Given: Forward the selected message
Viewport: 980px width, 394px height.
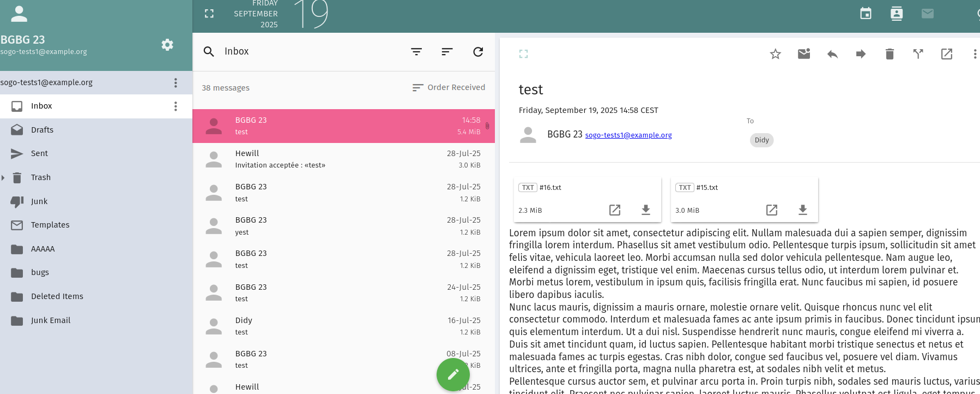Looking at the screenshot, I should click(x=861, y=54).
